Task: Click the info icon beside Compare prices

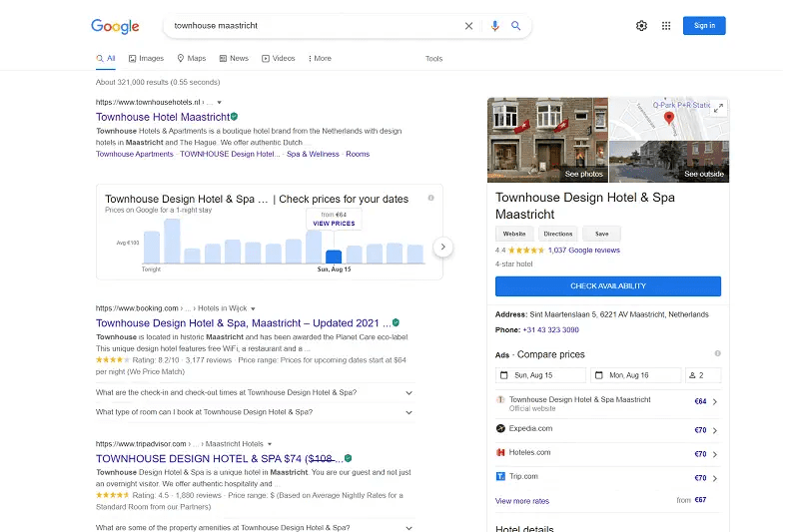Action: point(717,354)
